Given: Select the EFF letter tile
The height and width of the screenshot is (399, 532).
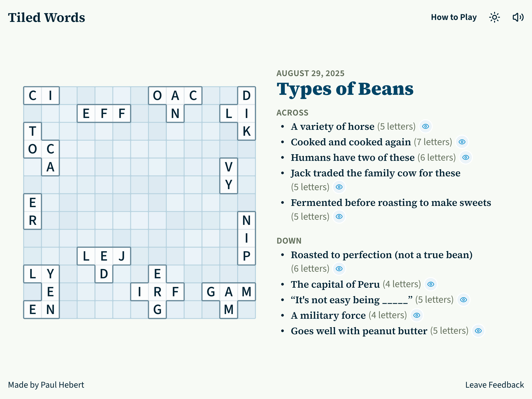Looking at the screenshot, I should tap(104, 114).
